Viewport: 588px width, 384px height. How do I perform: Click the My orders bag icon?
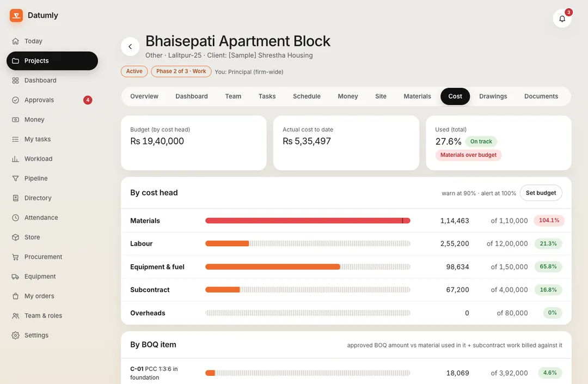coord(15,296)
